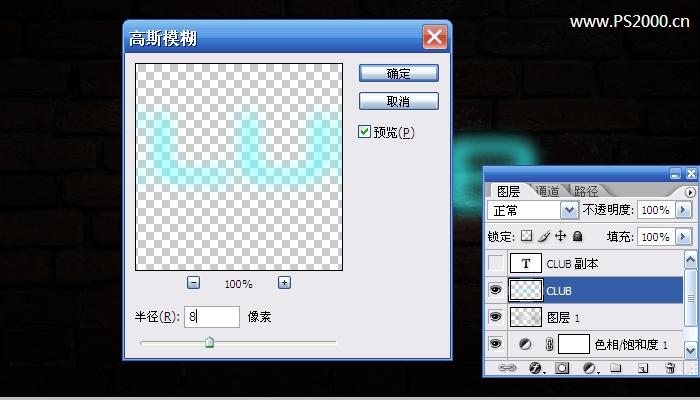Screen dimensions: 700x400
Task: Open the 不透明度 opacity slider arrow
Action: coord(683,210)
